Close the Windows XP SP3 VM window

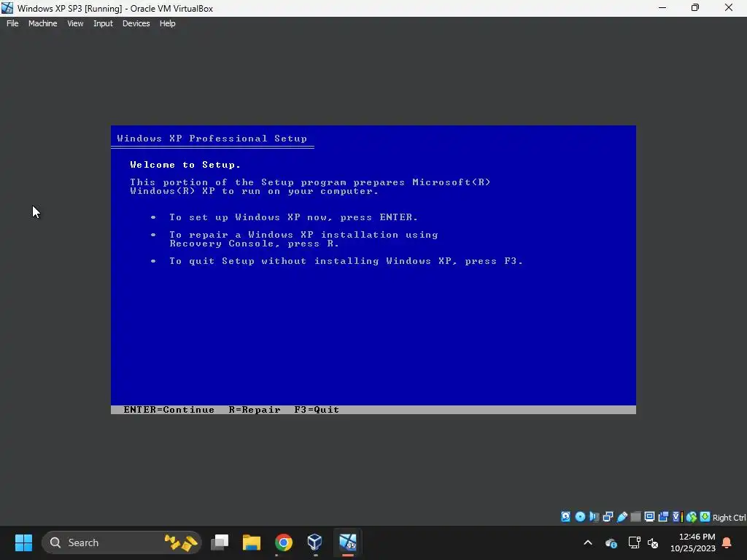coord(729,8)
